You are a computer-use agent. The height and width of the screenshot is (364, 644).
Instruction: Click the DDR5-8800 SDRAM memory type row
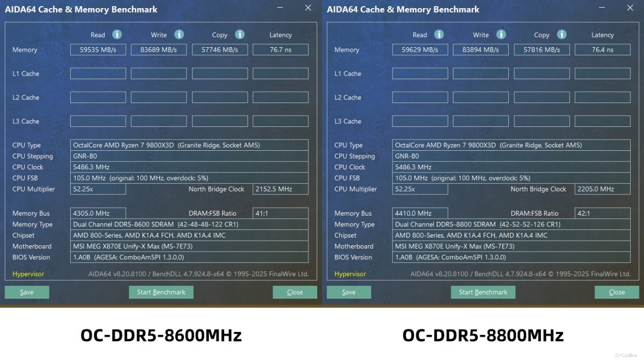click(511, 224)
